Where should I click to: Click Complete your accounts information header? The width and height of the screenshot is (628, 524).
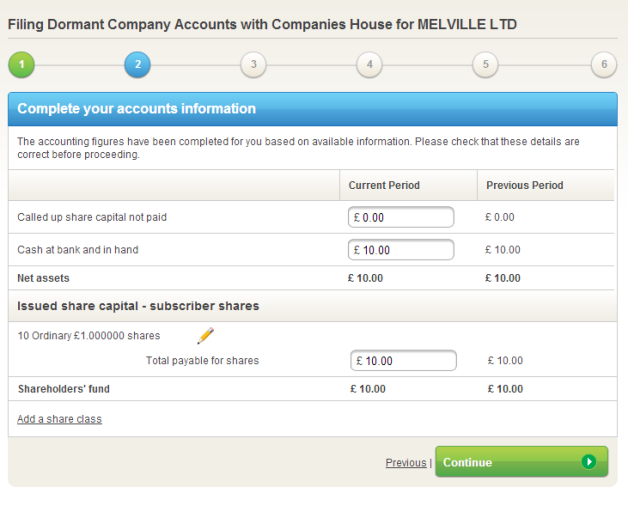coord(136,109)
